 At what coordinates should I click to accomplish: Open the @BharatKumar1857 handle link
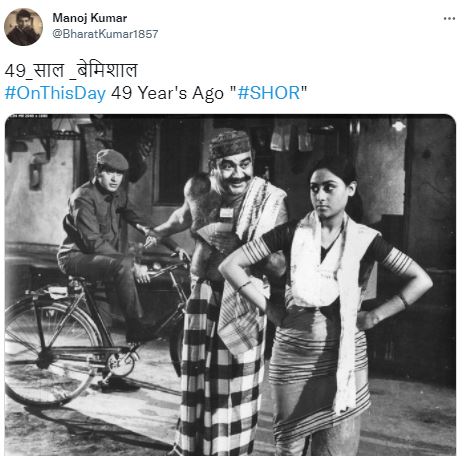[105, 34]
